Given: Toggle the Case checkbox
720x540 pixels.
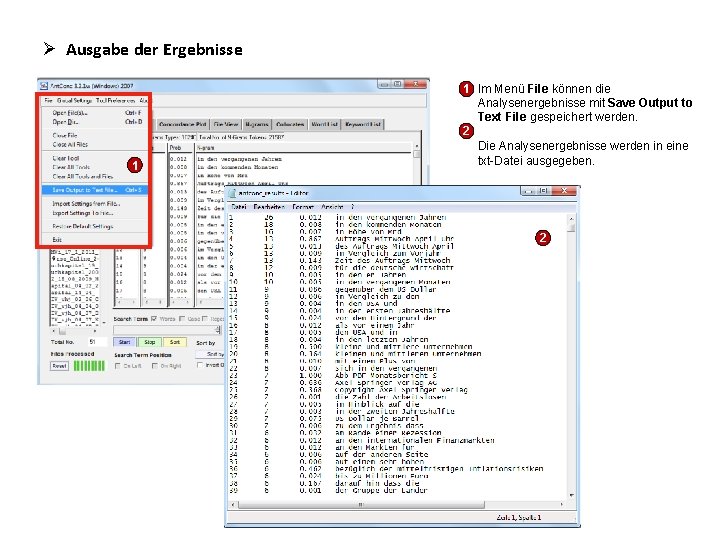Looking at the screenshot, I should pyautogui.click(x=182, y=319).
